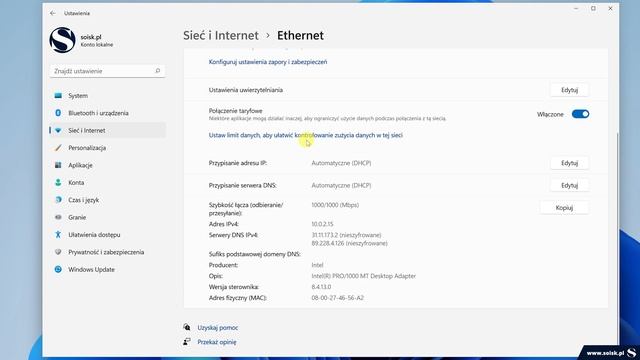Select the driver version 8.4.13.0
This screenshot has height=360, width=640.
(x=321, y=287)
